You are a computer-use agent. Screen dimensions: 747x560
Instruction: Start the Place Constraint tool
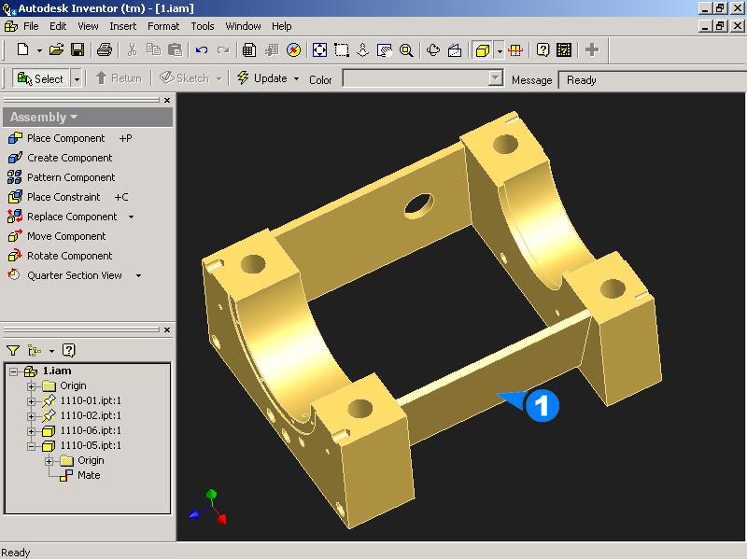point(63,197)
